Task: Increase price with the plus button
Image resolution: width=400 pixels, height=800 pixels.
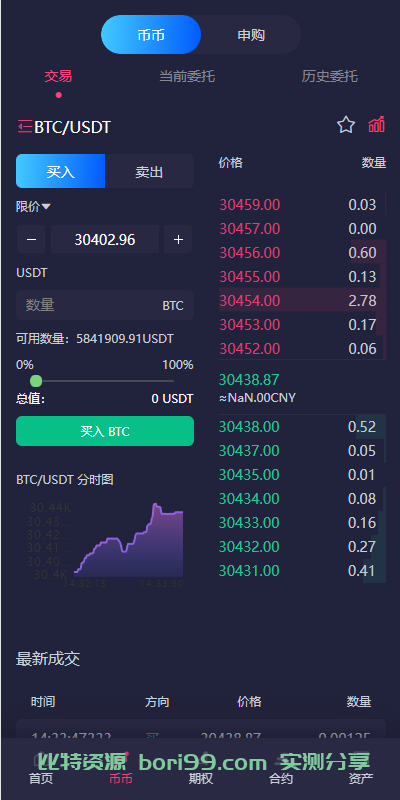Action: [x=178, y=239]
